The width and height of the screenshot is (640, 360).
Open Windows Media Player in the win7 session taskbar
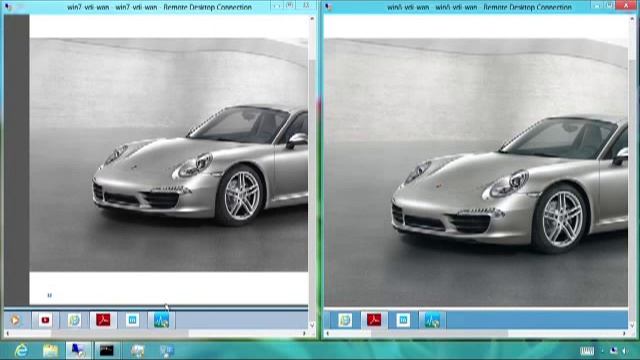[15, 320]
